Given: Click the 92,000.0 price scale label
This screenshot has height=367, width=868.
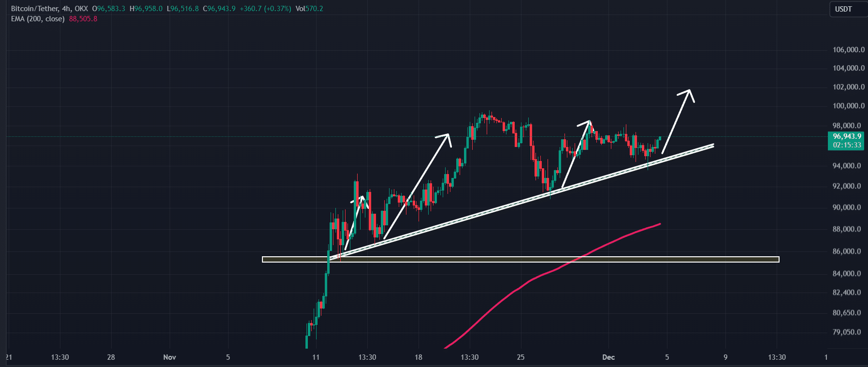Looking at the screenshot, I should coord(847,186).
